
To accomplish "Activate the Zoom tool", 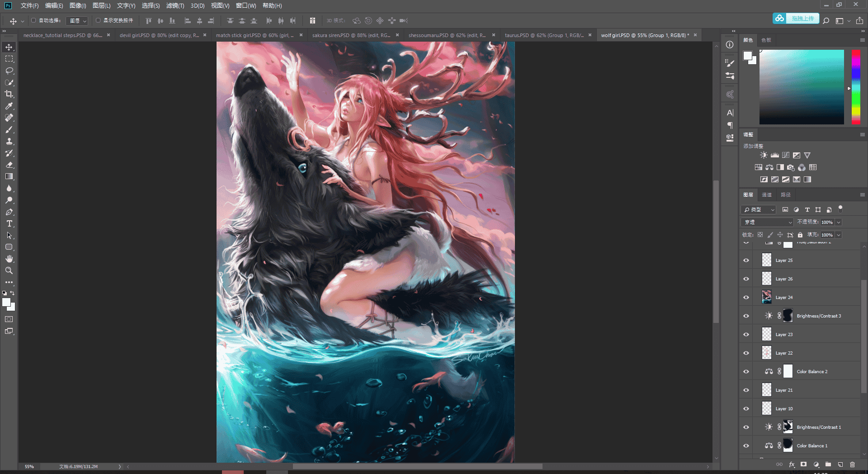I will pyautogui.click(x=9, y=270).
